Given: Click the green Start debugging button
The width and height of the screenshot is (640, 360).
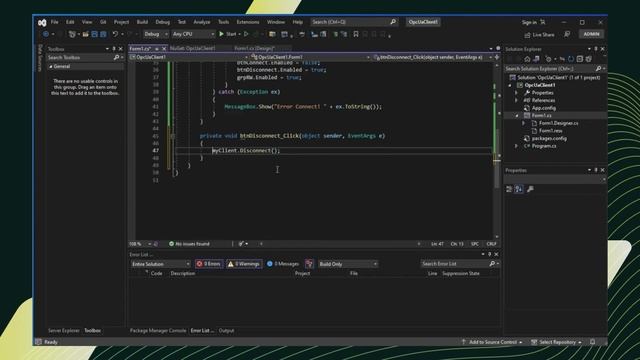Looking at the screenshot, I should [x=227, y=34].
